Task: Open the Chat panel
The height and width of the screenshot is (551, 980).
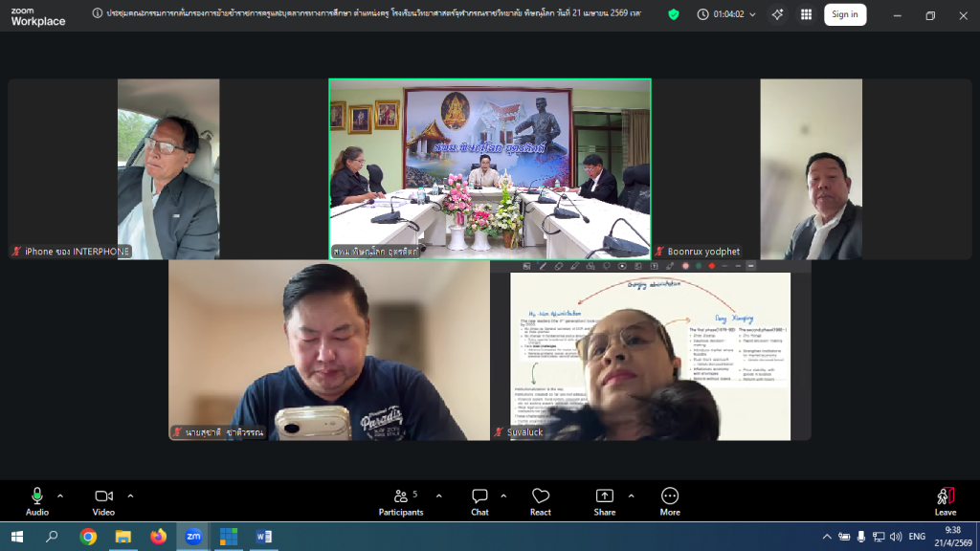Action: (479, 500)
